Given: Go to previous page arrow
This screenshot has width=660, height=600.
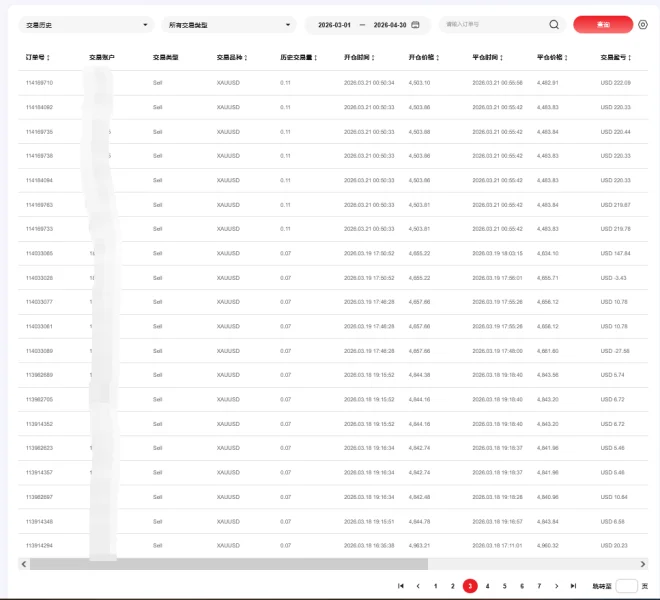Looking at the screenshot, I should click(x=418, y=586).
